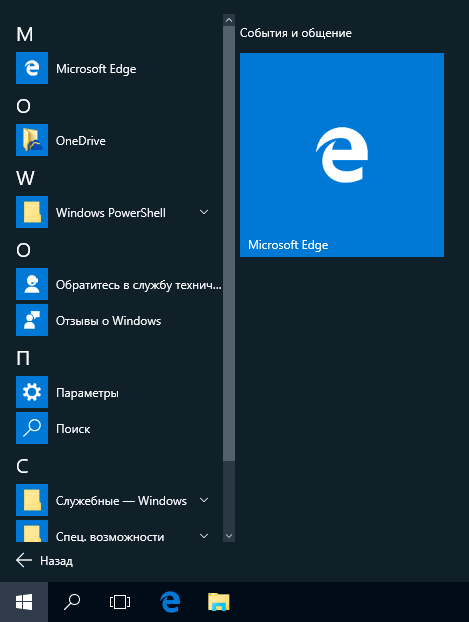Expand the Windows PowerShell folder chevron
469x622 pixels.
pyautogui.click(x=204, y=212)
